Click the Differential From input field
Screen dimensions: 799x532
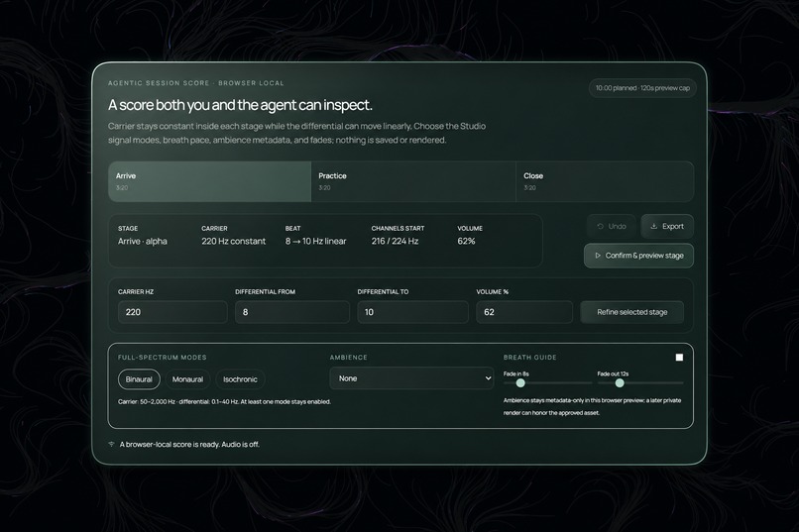click(292, 312)
